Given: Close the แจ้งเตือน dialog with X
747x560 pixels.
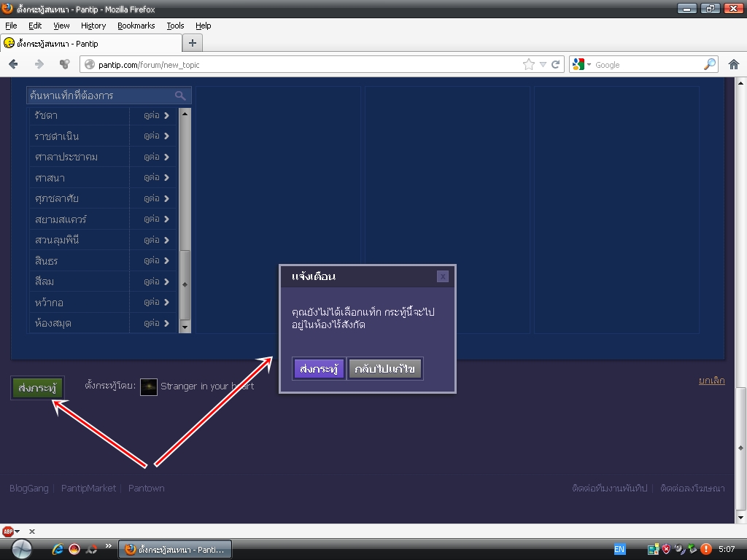Looking at the screenshot, I should 443,276.
